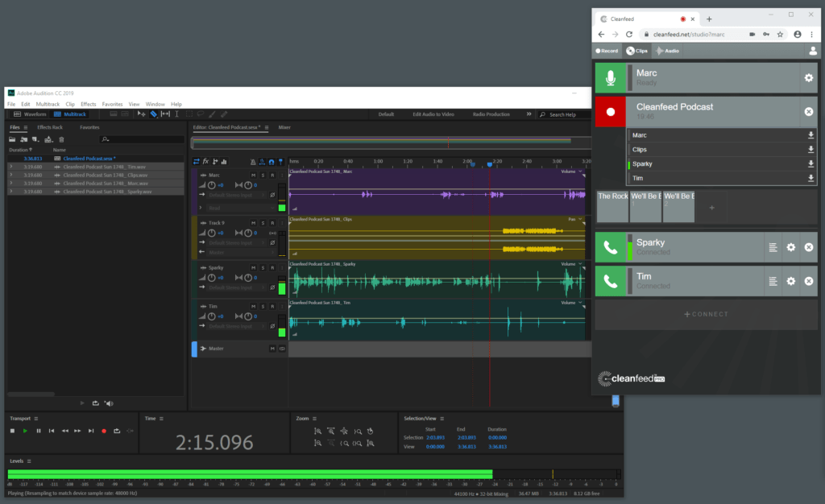Arm Track 9 for recording
Screen dimensions: 825x504
(x=272, y=224)
